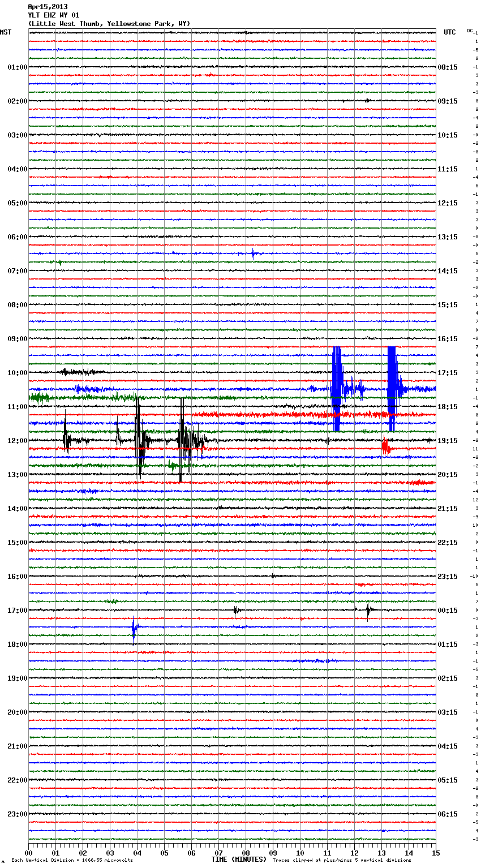Click the 19:15 UTC time label
Image resolution: width=481 pixels, height=868 pixels.
[448, 441]
